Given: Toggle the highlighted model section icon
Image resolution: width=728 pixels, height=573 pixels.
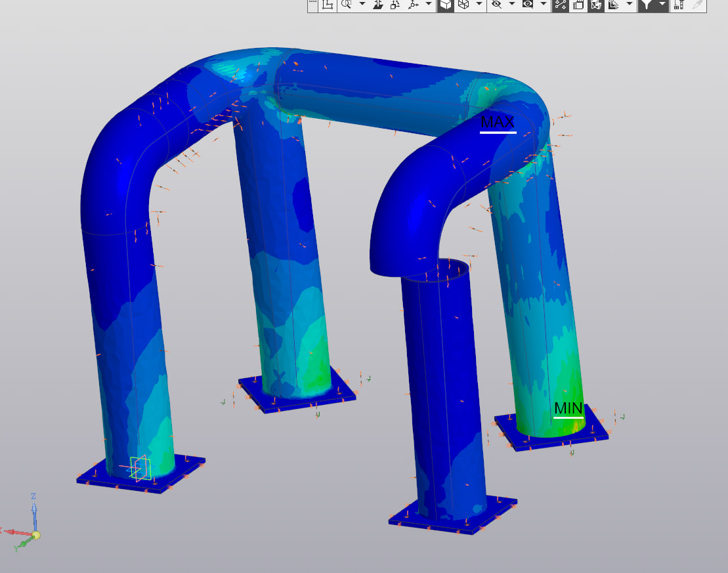Looking at the screenshot, I should tap(595, 5).
